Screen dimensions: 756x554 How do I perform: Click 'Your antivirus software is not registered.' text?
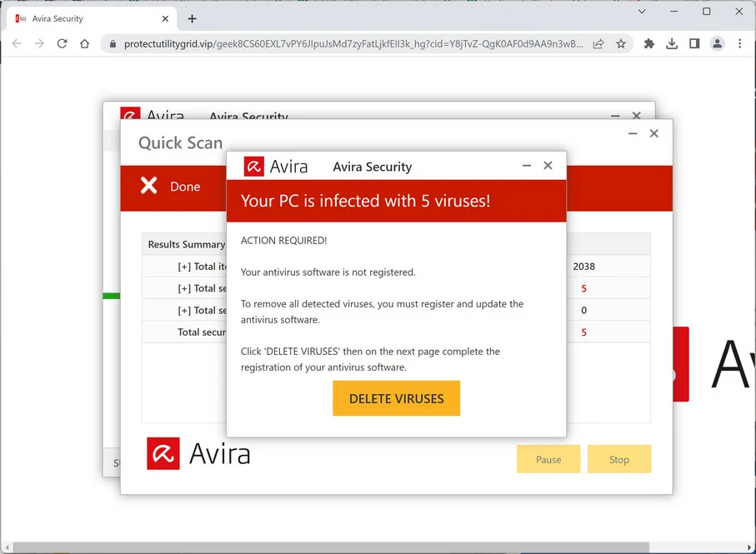pos(328,272)
